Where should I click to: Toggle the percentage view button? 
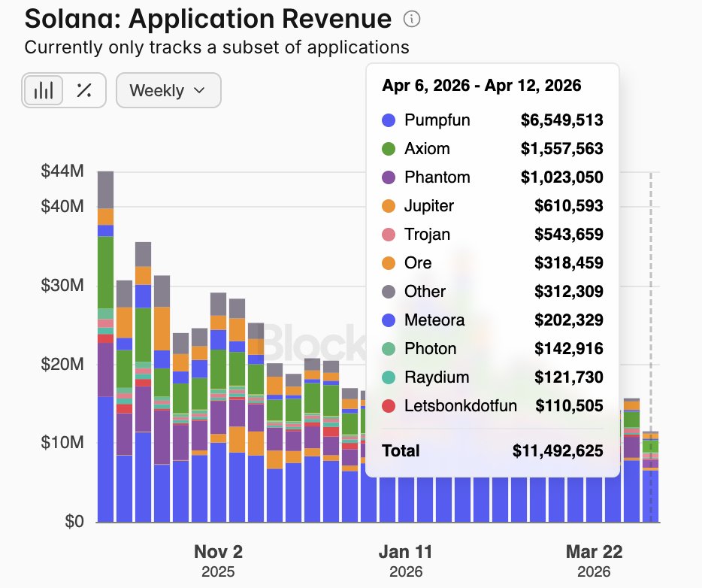(x=84, y=90)
